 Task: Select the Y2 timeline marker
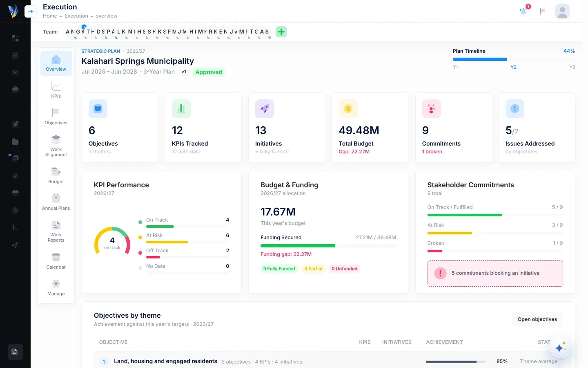[x=513, y=67]
